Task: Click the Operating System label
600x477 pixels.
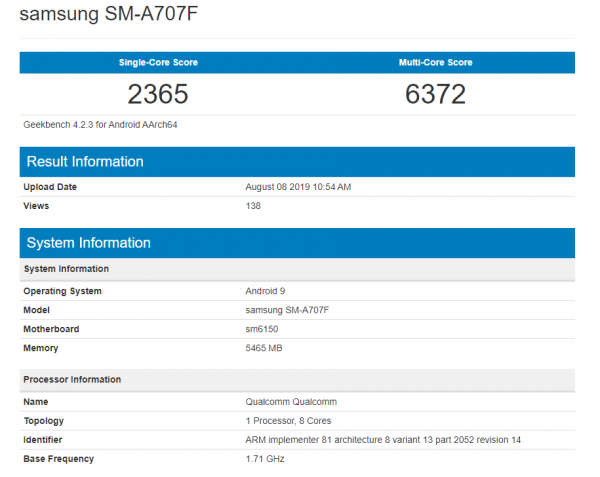Action: 62,291
